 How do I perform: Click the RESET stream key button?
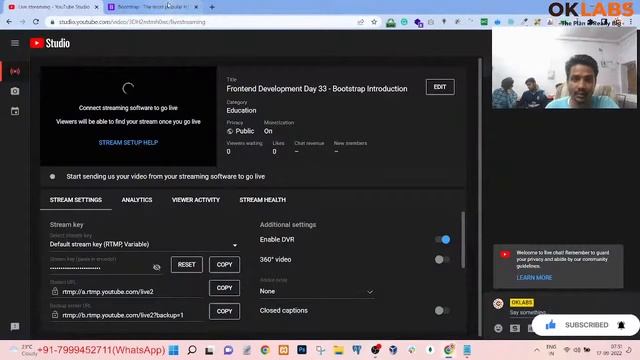(x=187, y=264)
